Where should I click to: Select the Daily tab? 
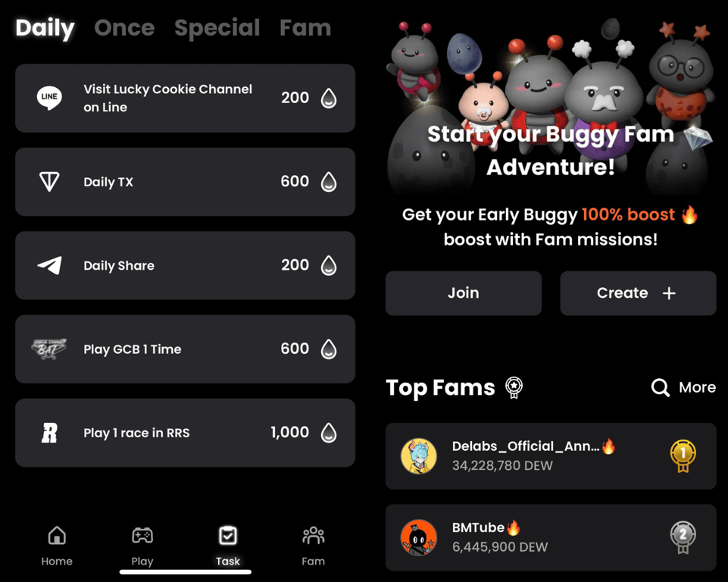(45, 28)
